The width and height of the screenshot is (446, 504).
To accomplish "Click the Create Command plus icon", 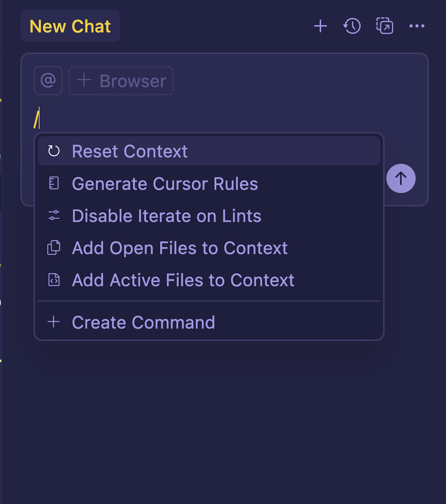I will point(53,322).
